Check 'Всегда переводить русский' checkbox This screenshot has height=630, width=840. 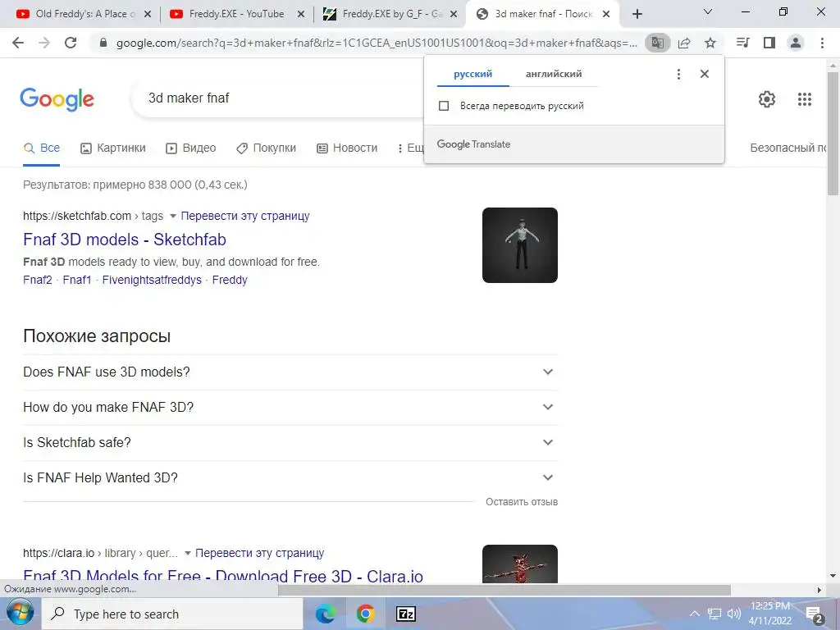point(444,106)
